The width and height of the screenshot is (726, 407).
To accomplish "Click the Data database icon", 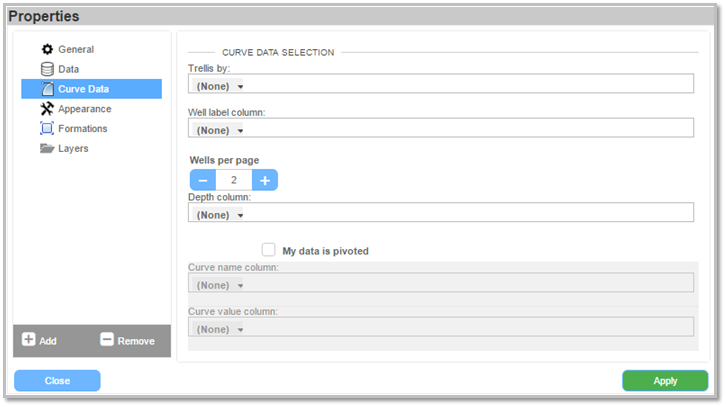I will coord(47,69).
